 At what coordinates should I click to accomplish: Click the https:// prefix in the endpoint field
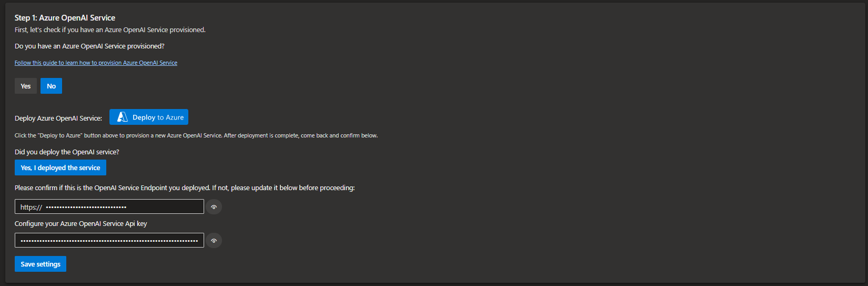tap(31, 207)
